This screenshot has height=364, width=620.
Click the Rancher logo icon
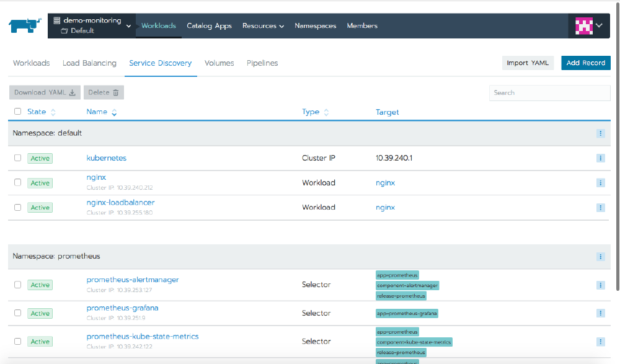pyautogui.click(x=24, y=25)
